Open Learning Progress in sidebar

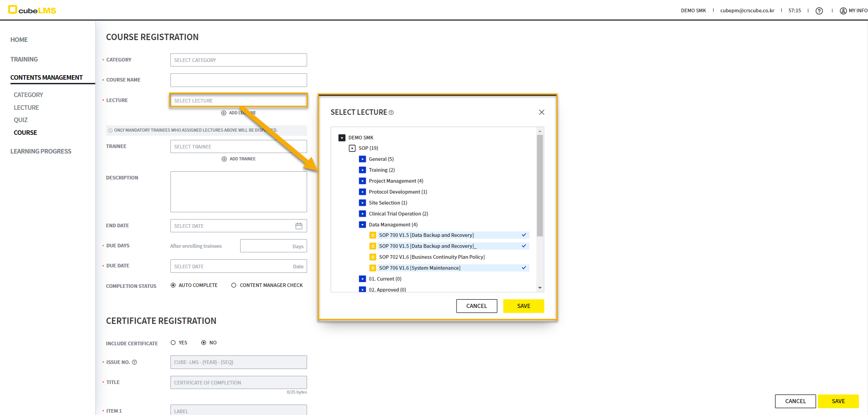coord(41,152)
